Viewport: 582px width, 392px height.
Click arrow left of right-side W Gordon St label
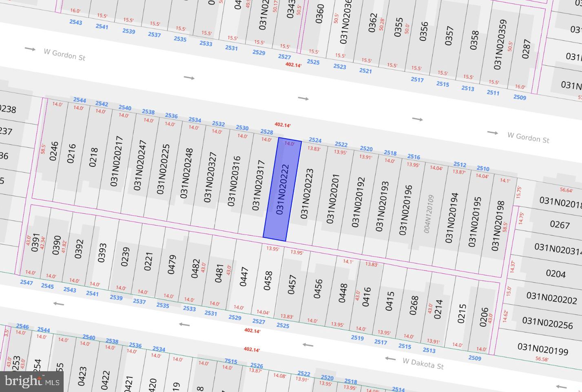click(x=493, y=133)
